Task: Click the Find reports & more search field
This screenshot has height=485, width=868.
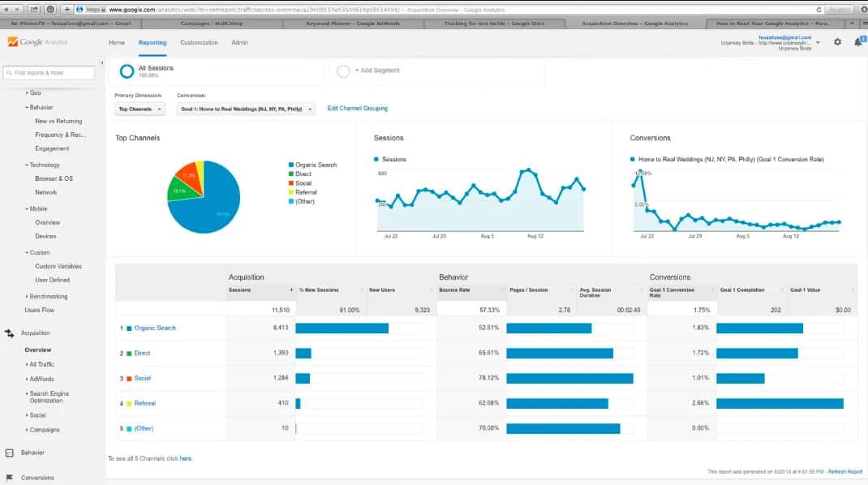Action: point(49,72)
